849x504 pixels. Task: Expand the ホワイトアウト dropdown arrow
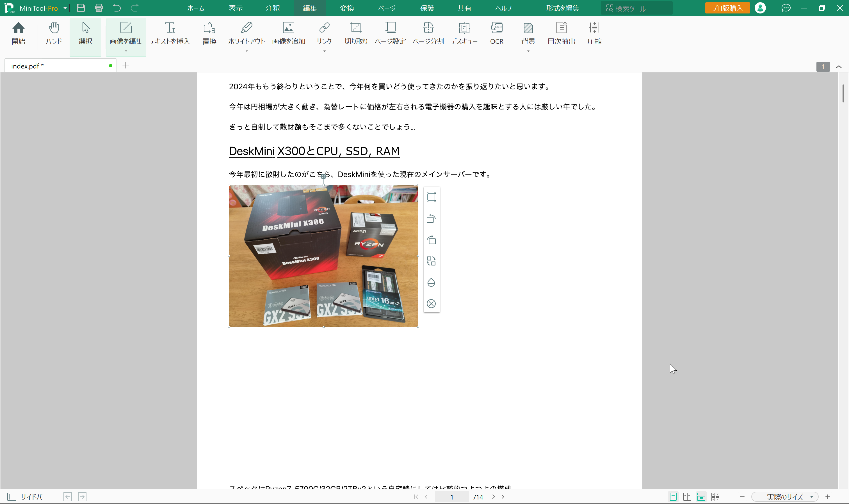247,51
